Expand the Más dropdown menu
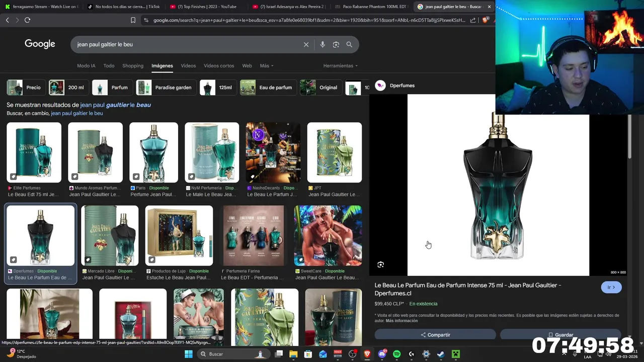The image size is (644, 362). (x=267, y=66)
